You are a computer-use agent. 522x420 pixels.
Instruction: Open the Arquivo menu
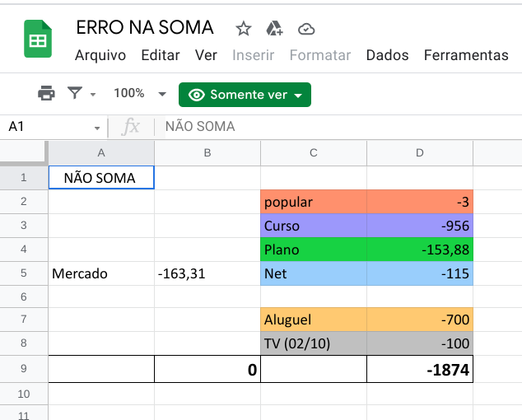click(x=100, y=55)
